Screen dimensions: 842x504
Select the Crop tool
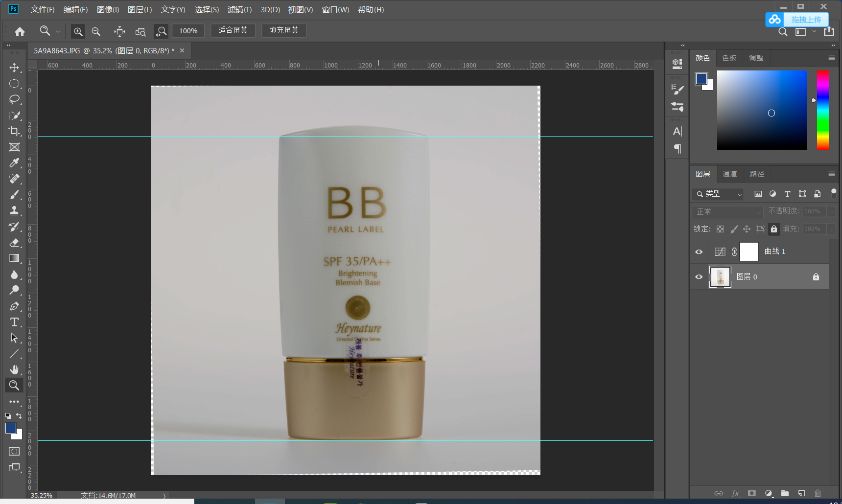click(x=14, y=131)
